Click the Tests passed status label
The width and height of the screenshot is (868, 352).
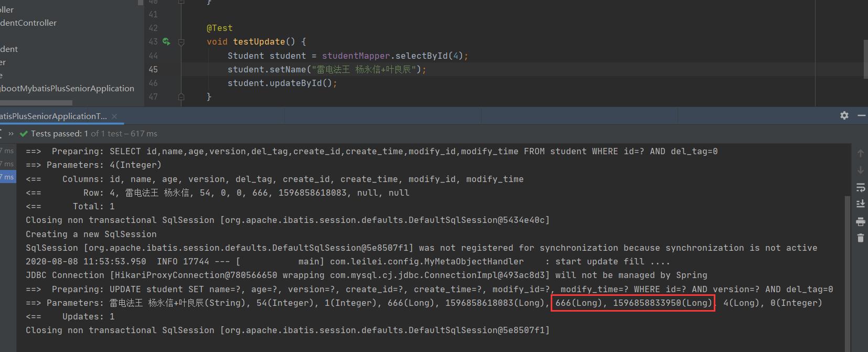point(56,134)
